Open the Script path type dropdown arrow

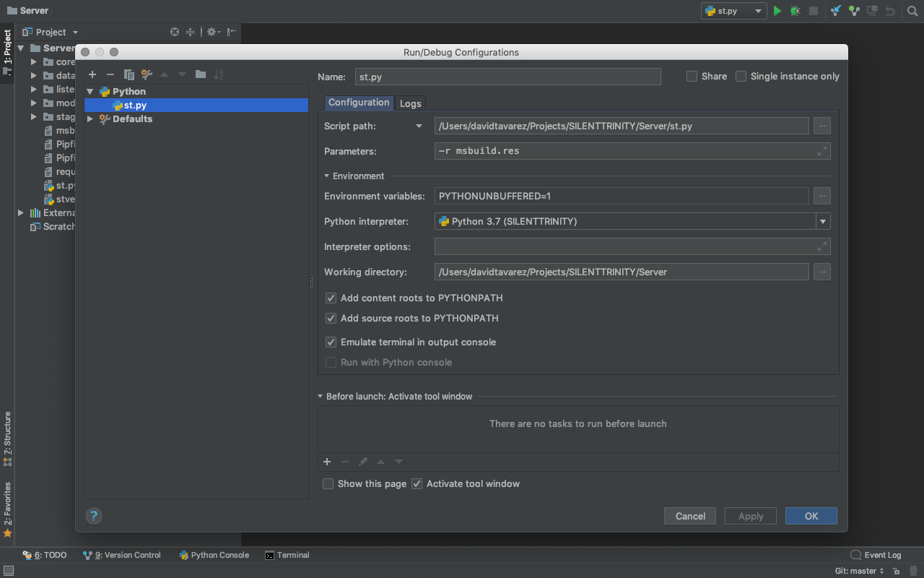tap(419, 126)
